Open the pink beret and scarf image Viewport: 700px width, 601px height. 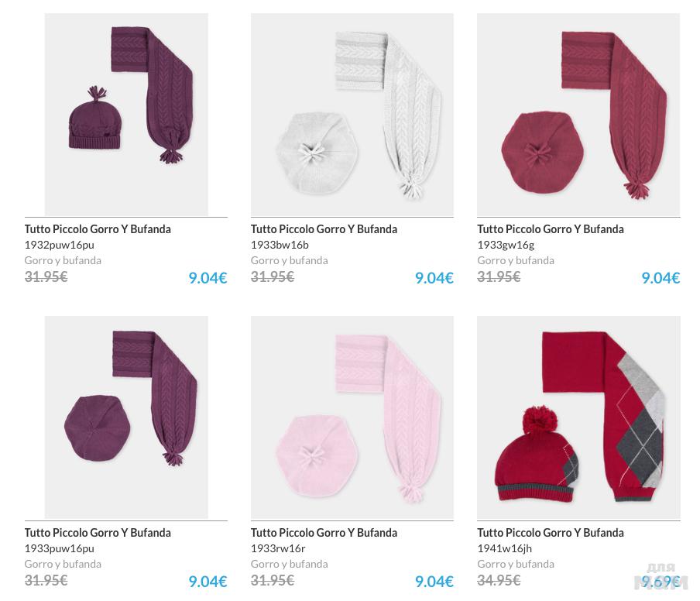pyautogui.click(x=352, y=417)
